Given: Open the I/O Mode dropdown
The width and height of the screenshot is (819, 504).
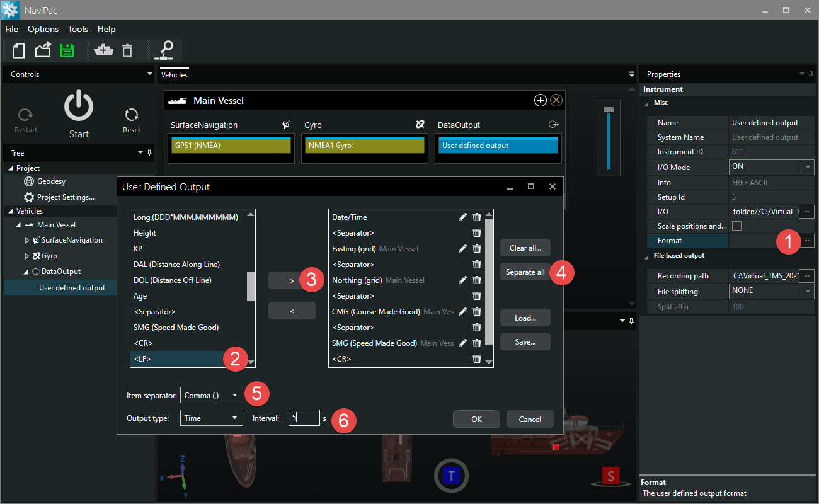Looking at the screenshot, I should tap(806, 168).
